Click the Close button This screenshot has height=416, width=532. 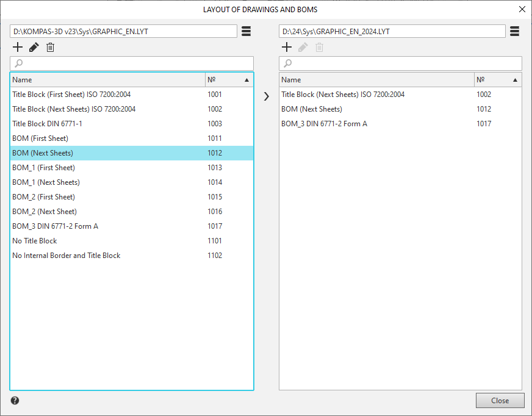pyautogui.click(x=500, y=401)
